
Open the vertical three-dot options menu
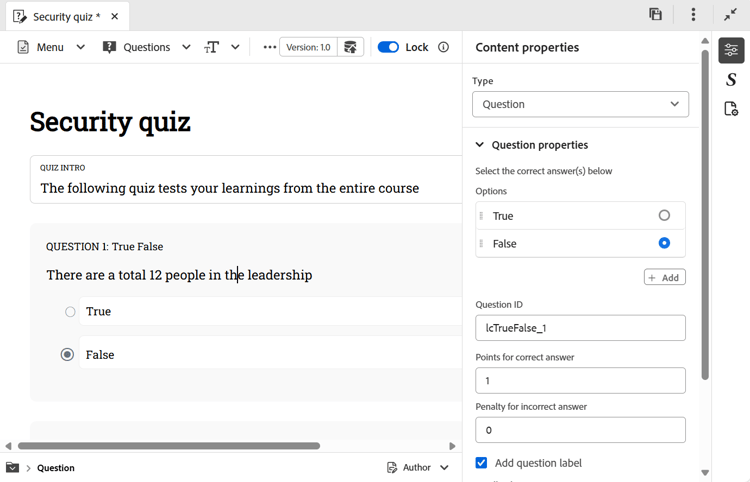(x=693, y=14)
